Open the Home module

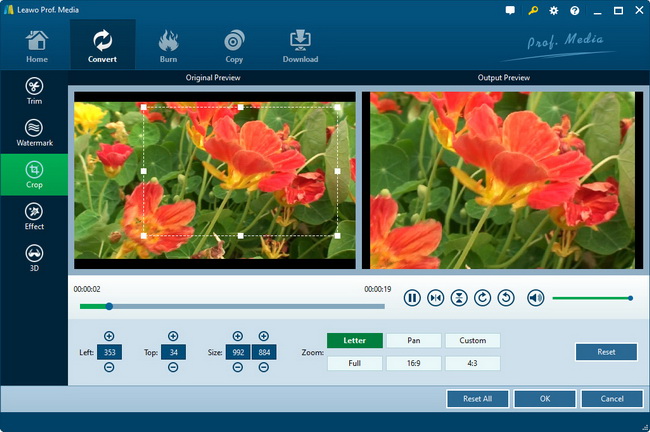[36, 46]
